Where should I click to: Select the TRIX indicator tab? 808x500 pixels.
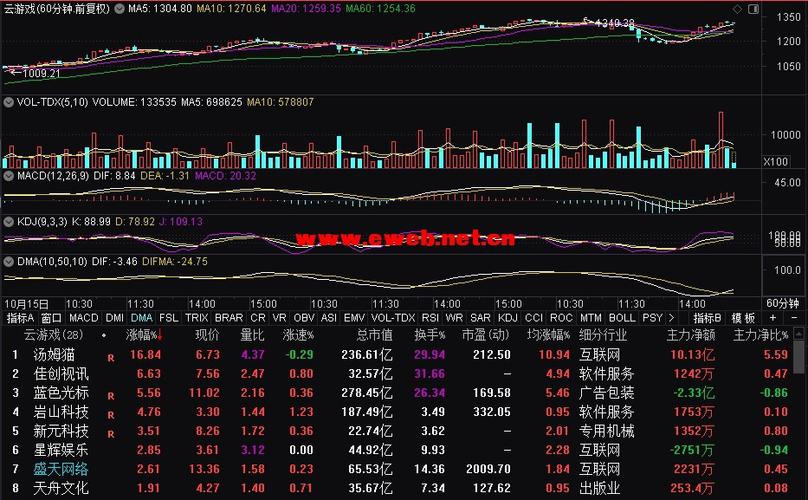point(196,318)
